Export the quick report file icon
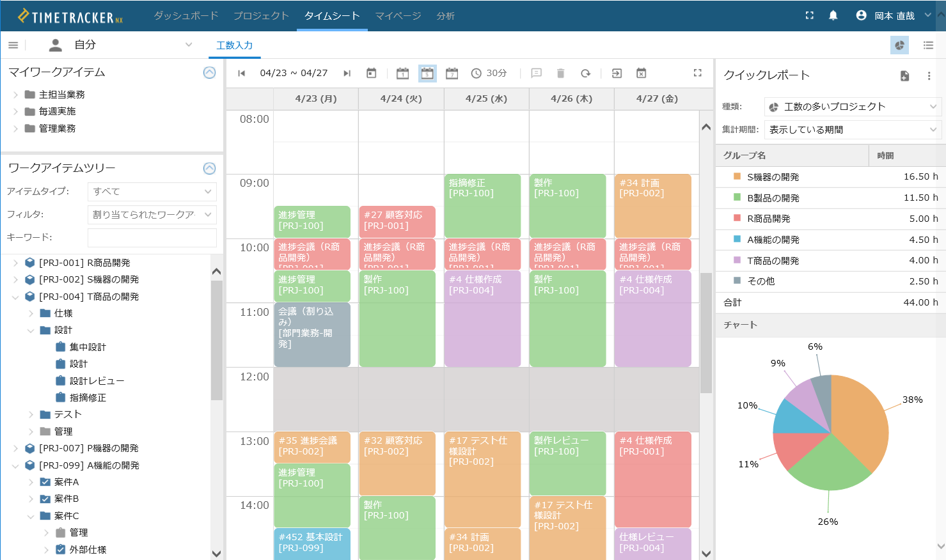Viewport: 946px width, 560px height. pos(904,76)
